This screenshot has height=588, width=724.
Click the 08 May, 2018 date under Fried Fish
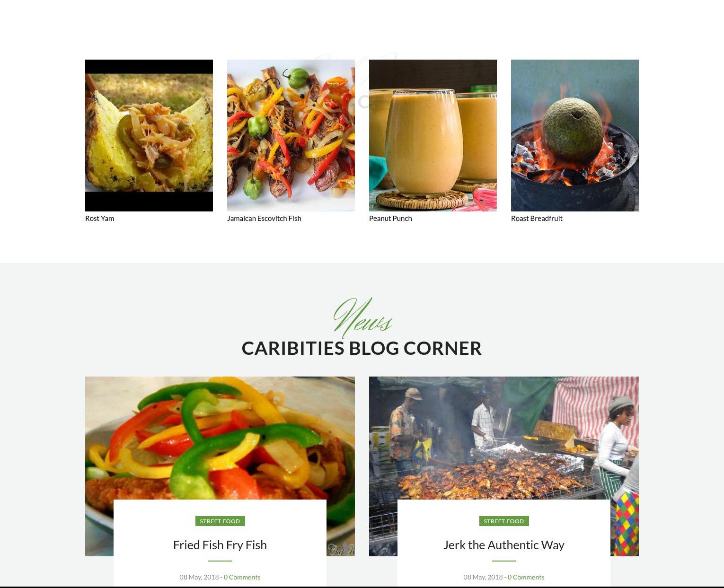pos(199,577)
